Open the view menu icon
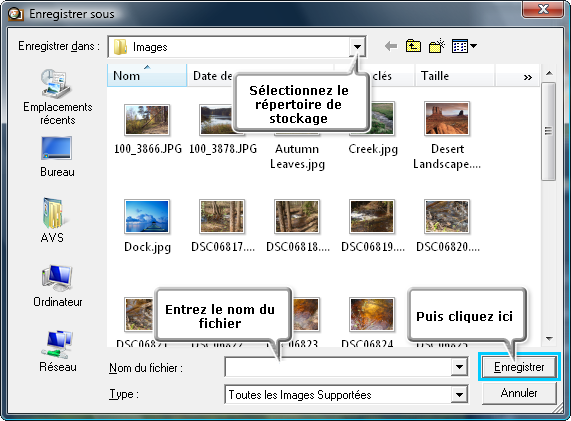Image resolution: width=571 pixels, height=421 pixels. coord(464,46)
